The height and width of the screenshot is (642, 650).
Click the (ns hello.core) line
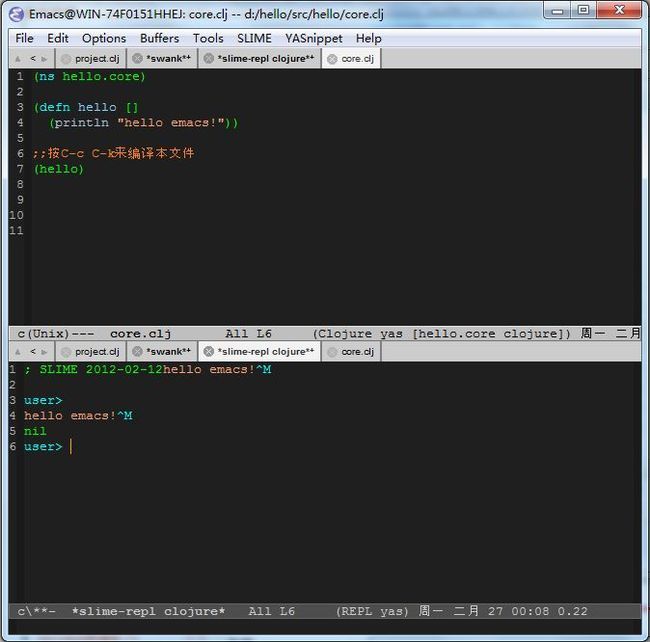90,77
